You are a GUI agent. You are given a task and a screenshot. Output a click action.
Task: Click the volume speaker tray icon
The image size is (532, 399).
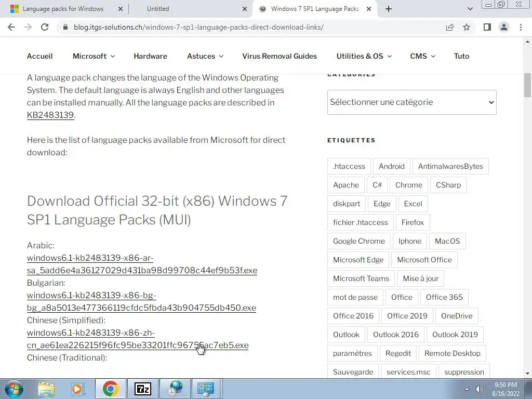(480, 389)
